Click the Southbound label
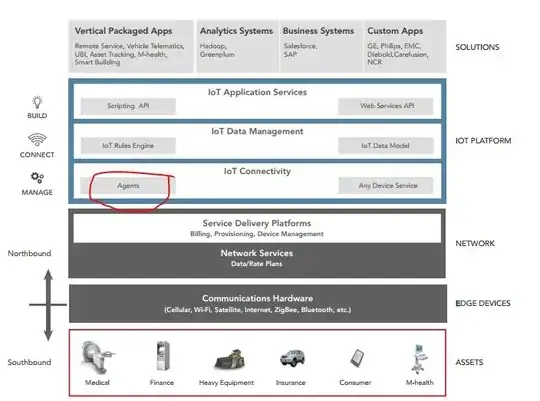 pyautogui.click(x=29, y=362)
